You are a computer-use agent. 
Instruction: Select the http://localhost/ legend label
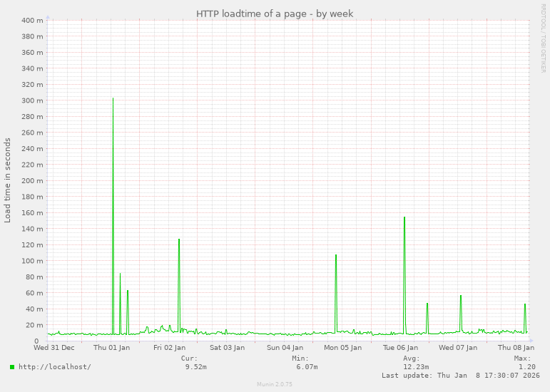[x=55, y=367]
